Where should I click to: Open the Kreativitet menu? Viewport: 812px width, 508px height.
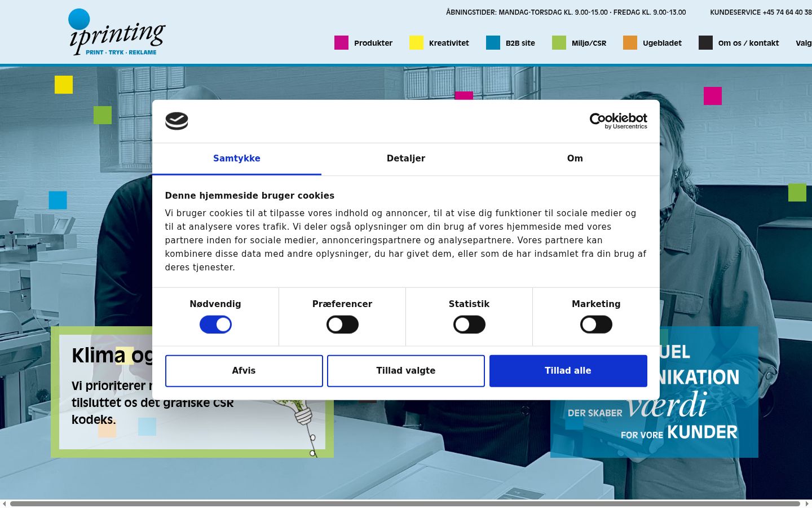(449, 43)
